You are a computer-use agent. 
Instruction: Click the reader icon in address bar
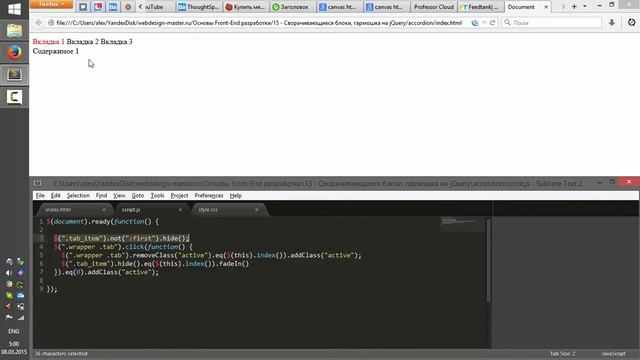pos(475,23)
